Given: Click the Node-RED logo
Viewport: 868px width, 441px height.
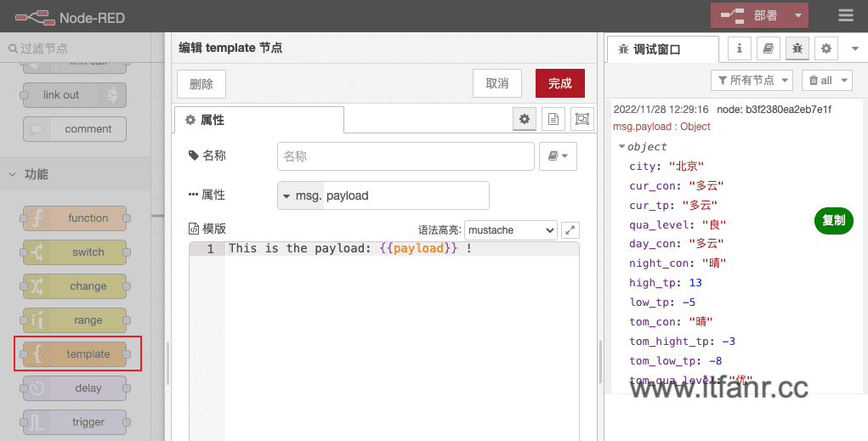Looking at the screenshot, I should pos(71,18).
